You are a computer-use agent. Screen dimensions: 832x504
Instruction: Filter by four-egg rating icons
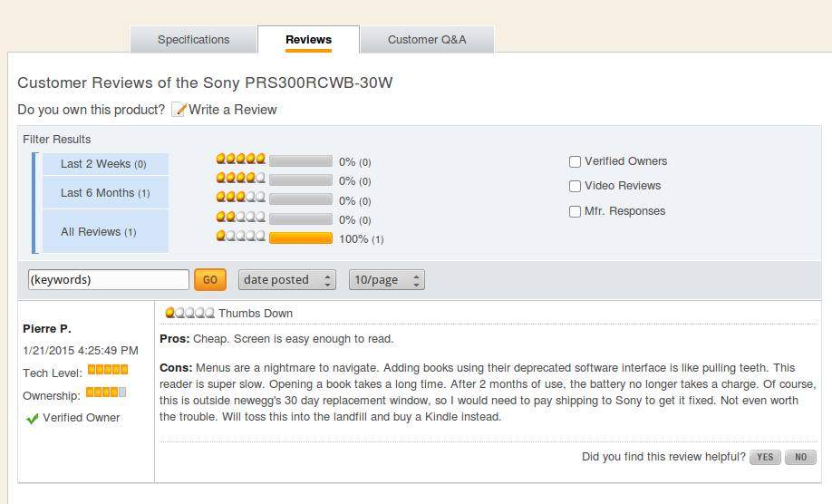pyautogui.click(x=240, y=178)
